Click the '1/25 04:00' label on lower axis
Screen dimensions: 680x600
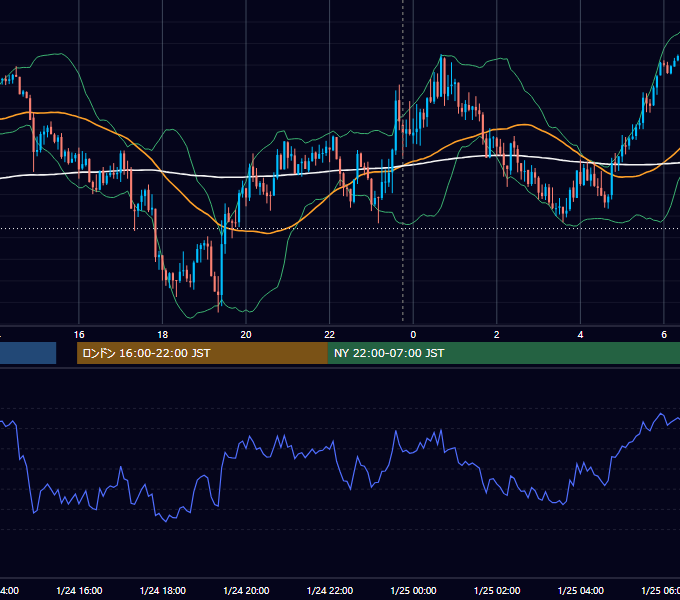(581, 590)
